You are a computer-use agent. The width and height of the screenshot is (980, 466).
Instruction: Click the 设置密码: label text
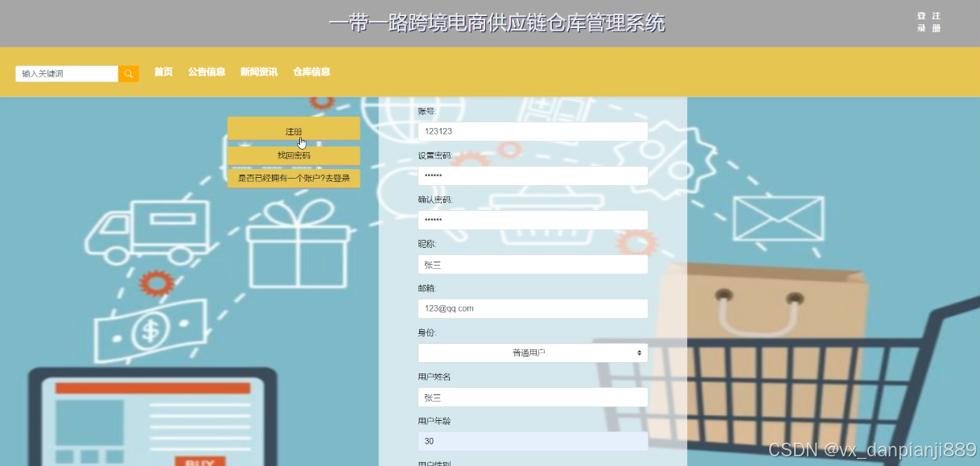click(x=435, y=155)
